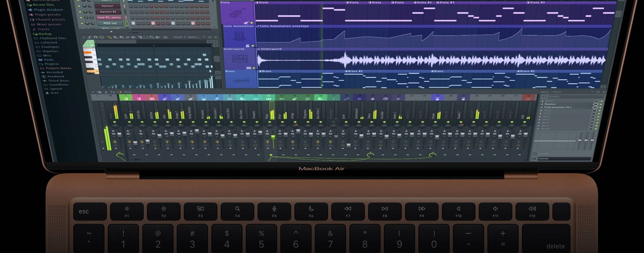Open the Harmor #2 channel button

coord(109,12)
